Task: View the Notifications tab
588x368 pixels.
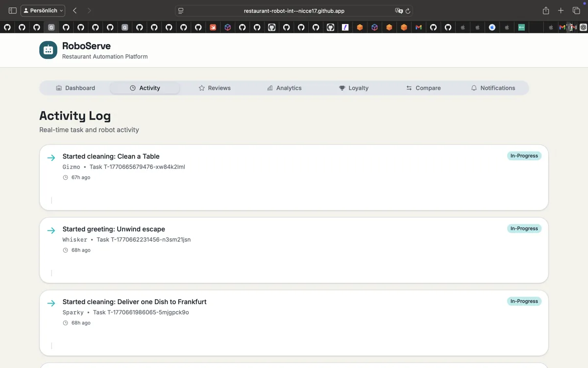Action: pos(493,88)
